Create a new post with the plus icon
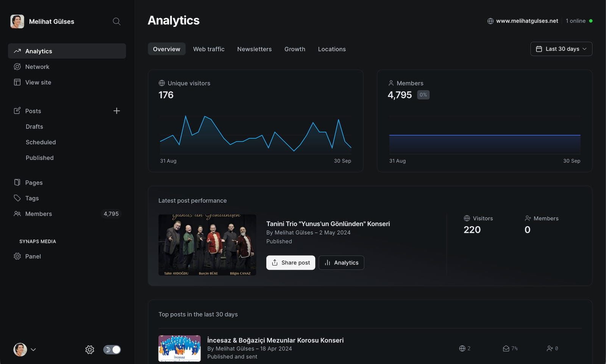Viewport: 606px width, 364px height. [117, 111]
